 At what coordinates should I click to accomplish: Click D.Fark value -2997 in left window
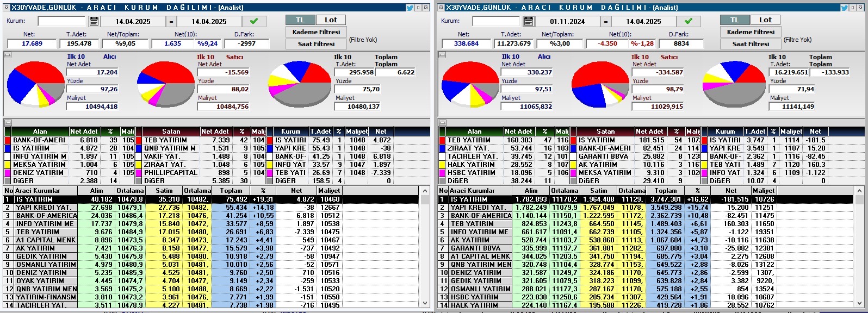point(247,43)
